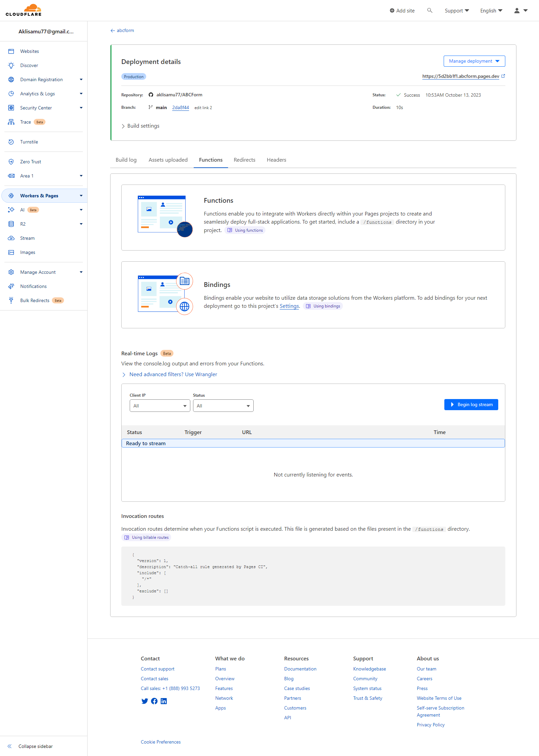Open the Status filter dropdown
The width and height of the screenshot is (539, 756).
pyautogui.click(x=223, y=406)
